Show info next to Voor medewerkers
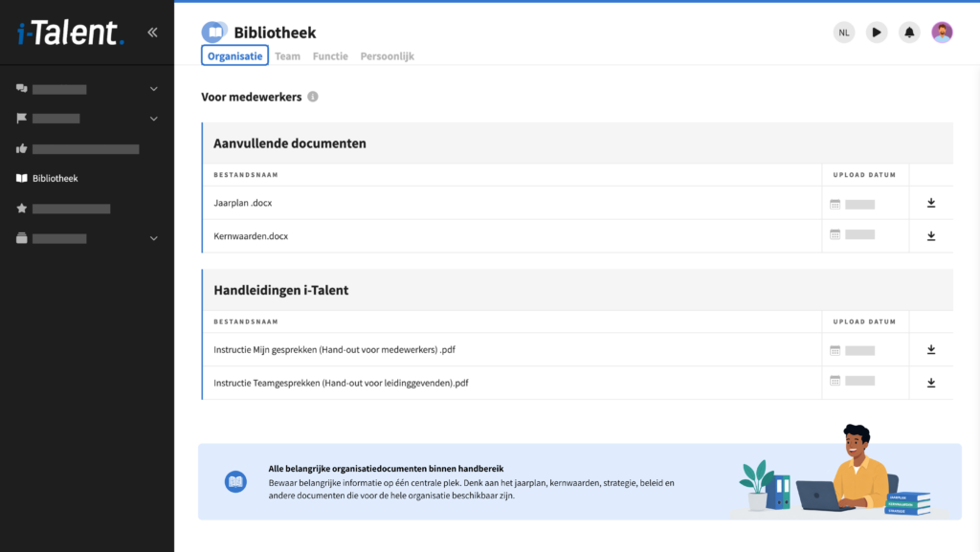 [313, 97]
